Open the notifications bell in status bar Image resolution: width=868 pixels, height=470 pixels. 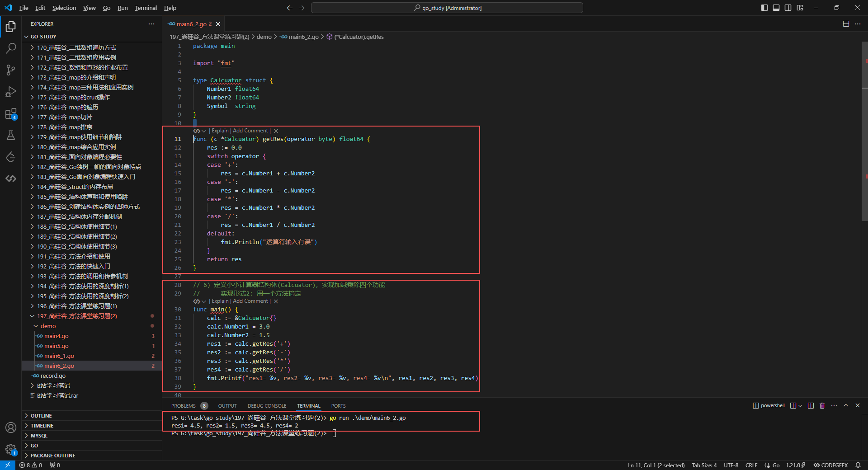[858, 465]
